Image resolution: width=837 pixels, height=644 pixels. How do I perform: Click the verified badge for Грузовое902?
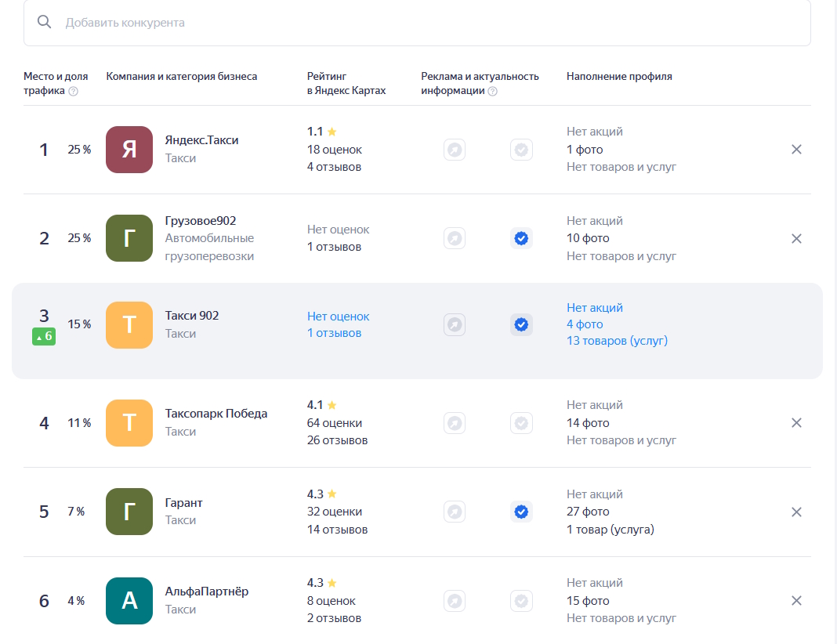[521, 238]
